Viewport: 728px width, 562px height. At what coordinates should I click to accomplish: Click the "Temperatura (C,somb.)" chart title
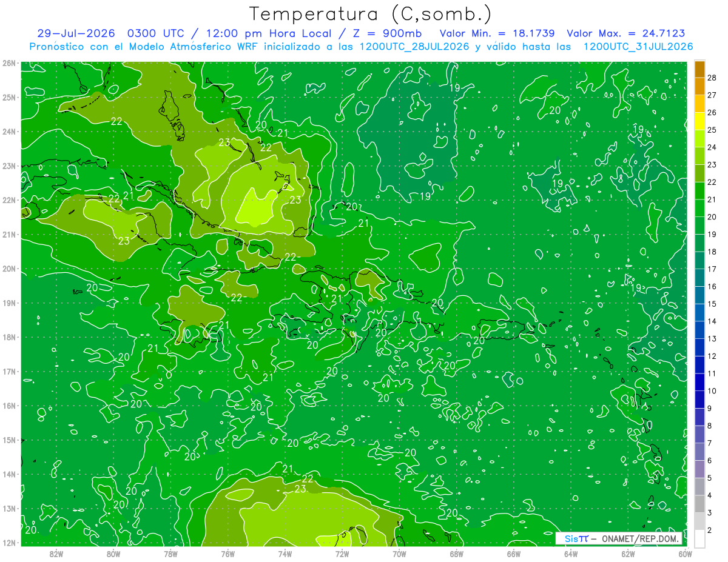[371, 15]
